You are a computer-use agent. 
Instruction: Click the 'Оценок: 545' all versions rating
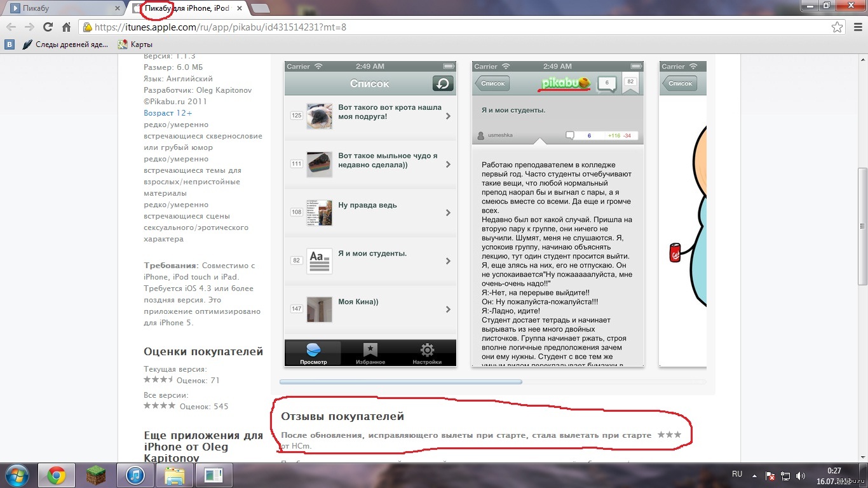coord(204,407)
